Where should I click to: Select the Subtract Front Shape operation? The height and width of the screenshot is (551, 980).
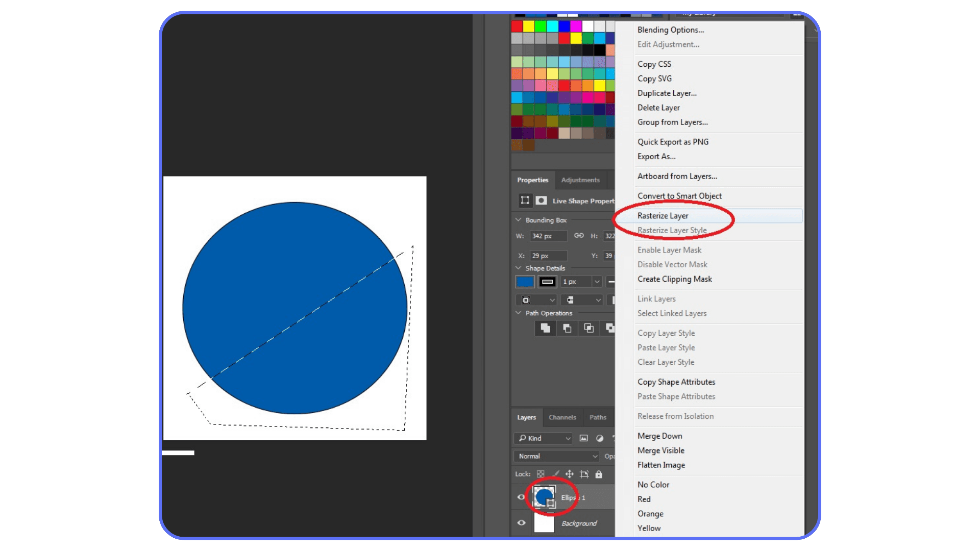tap(568, 329)
